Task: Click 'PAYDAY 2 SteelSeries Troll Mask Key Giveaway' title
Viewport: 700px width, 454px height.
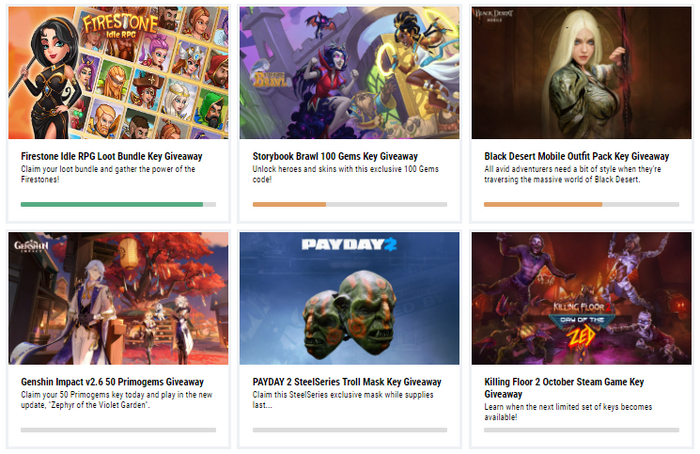Action: pyautogui.click(x=347, y=382)
